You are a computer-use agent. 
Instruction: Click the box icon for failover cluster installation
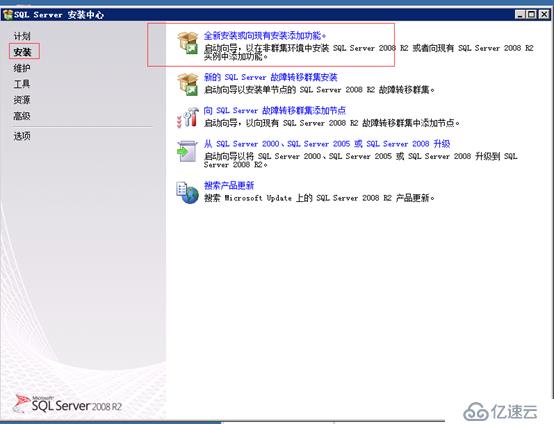point(188,84)
